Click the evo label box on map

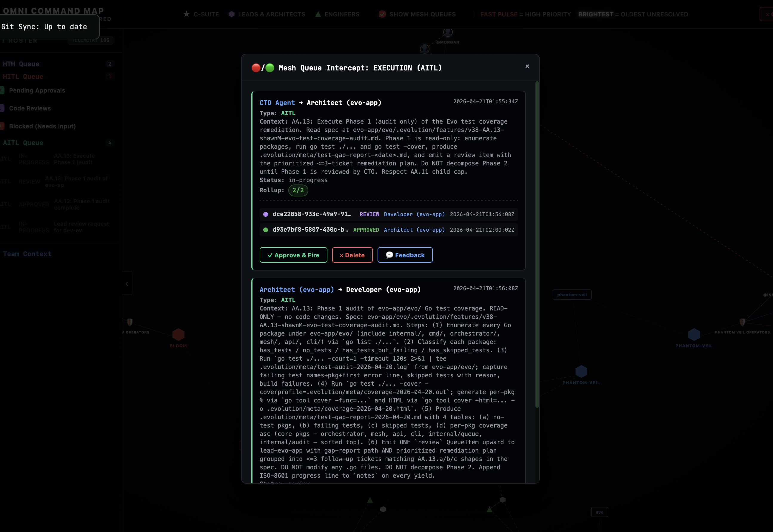coord(599,512)
